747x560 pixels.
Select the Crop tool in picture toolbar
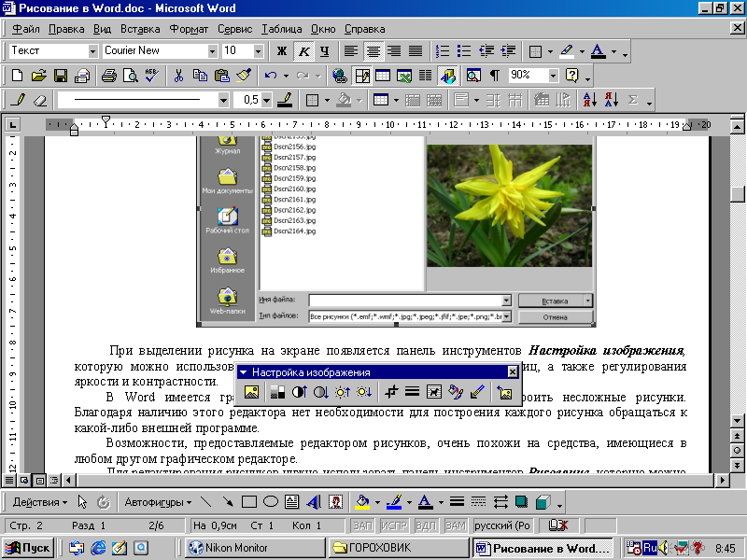(391, 392)
